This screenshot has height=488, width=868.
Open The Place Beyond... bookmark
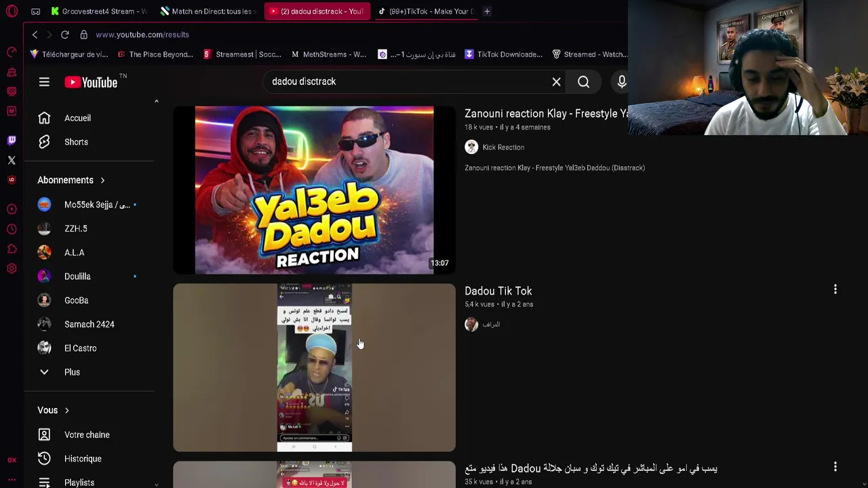coord(155,54)
